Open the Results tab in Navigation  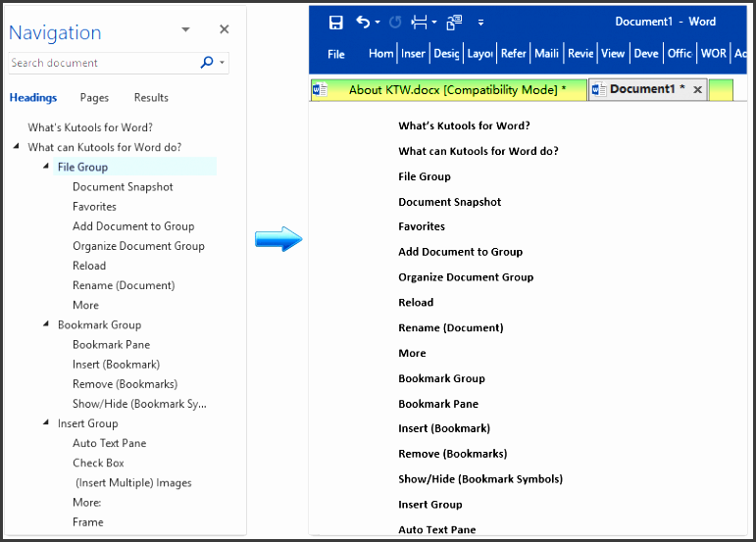[x=151, y=98]
